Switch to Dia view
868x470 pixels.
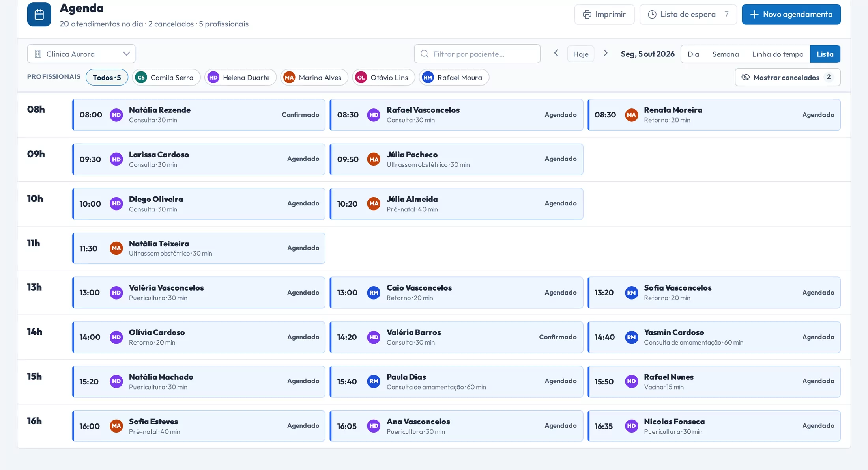693,54
